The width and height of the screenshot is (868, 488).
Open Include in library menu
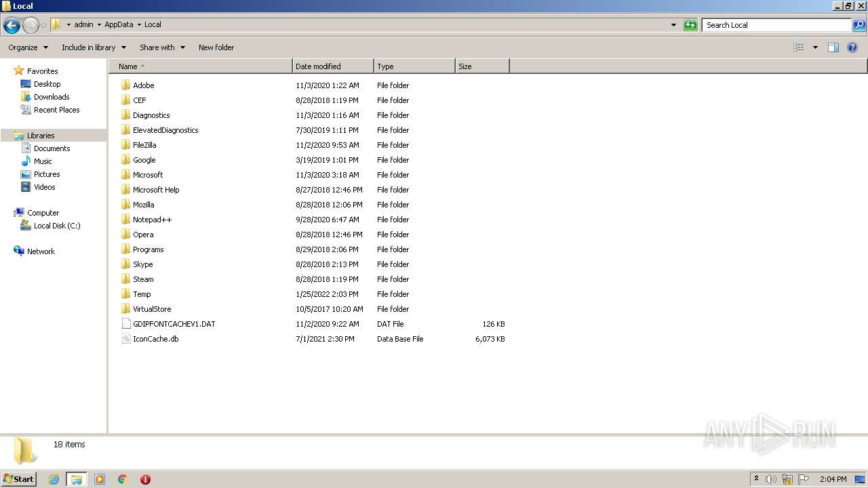pos(94,47)
